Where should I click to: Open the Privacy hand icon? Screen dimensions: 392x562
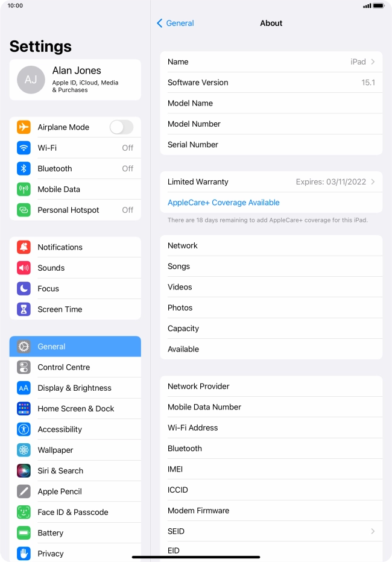(x=24, y=554)
